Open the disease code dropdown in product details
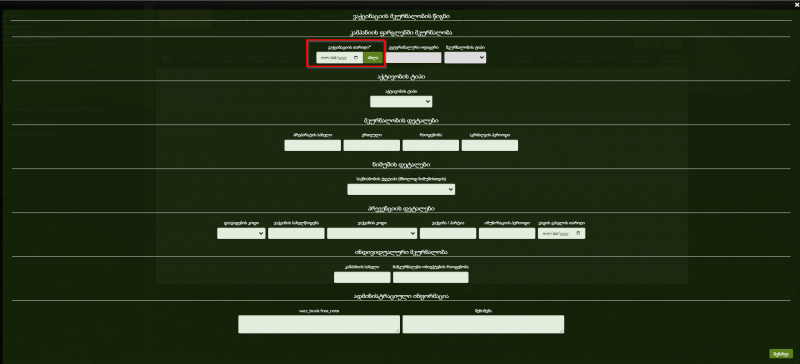 tap(241, 233)
